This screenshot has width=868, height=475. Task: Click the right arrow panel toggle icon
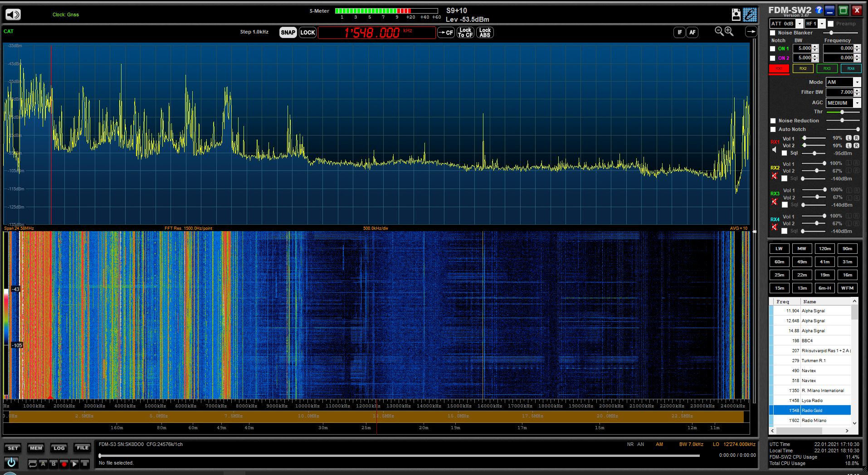(751, 32)
